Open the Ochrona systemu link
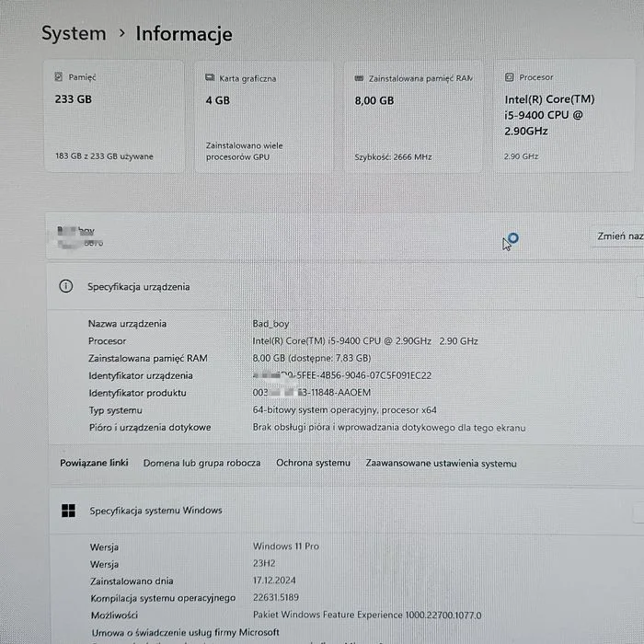Image resolution: width=644 pixels, height=644 pixels. (313, 463)
